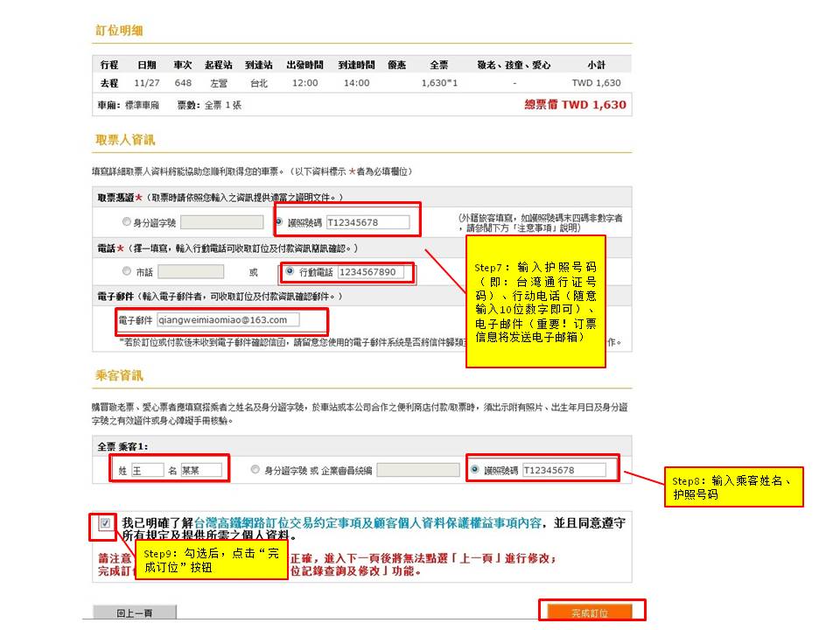Focus the passenger 姓 surname field
The height and width of the screenshot is (630, 840).
pos(147,470)
